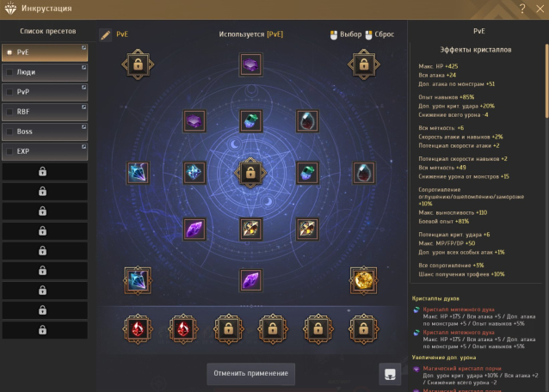Select the far right dark red crystal slot
Viewport: 549px width, 392px height.
coord(363,173)
